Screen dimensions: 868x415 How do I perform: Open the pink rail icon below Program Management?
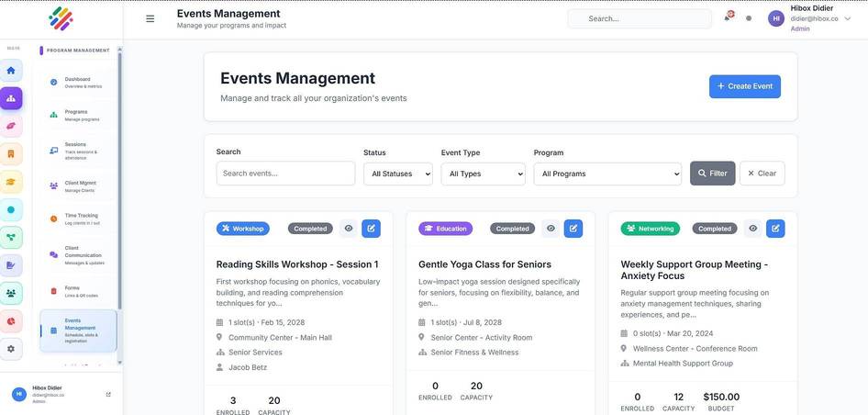11,126
